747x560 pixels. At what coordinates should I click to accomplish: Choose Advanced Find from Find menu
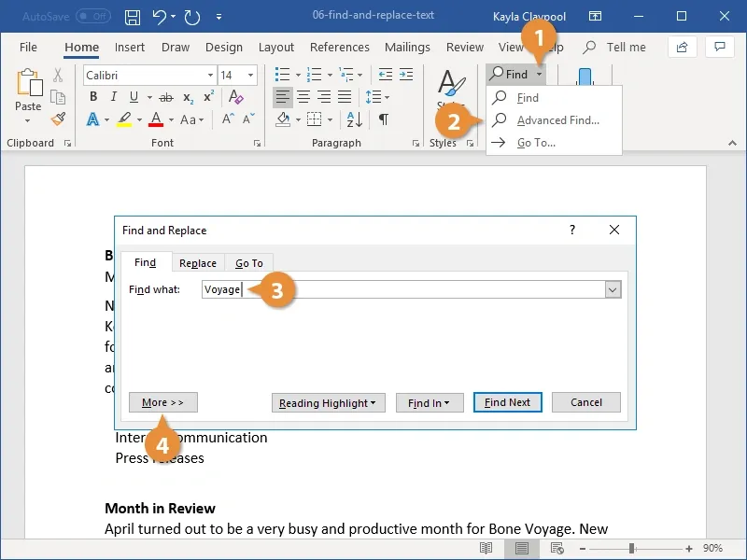554,120
